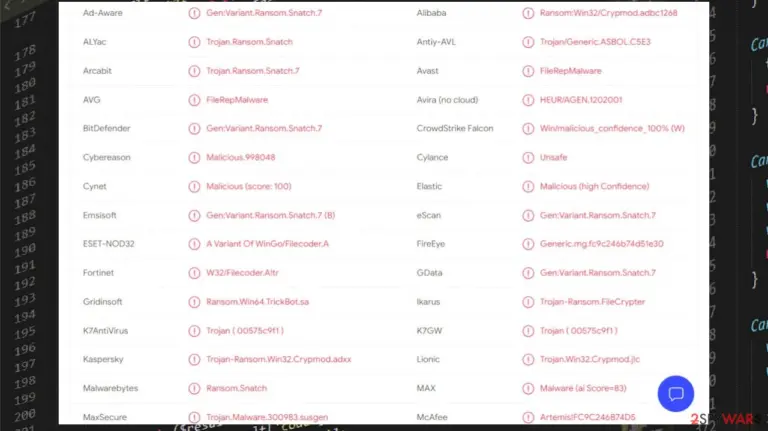Click the ESET-NOD32 vendor name

pyautogui.click(x=109, y=243)
